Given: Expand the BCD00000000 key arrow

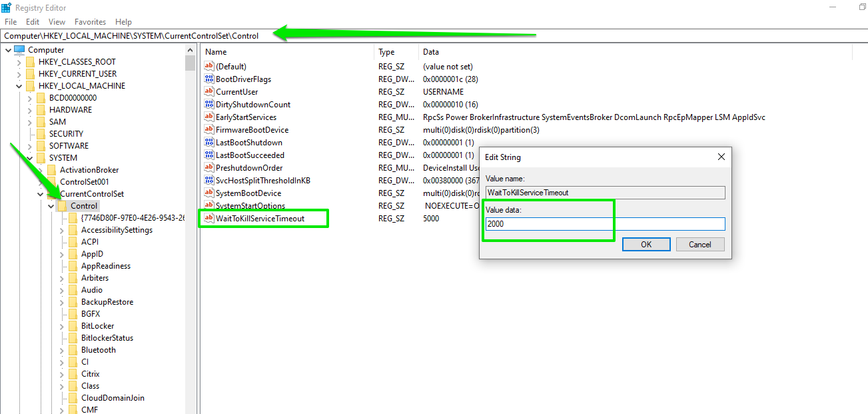Looking at the screenshot, I should tap(29, 98).
